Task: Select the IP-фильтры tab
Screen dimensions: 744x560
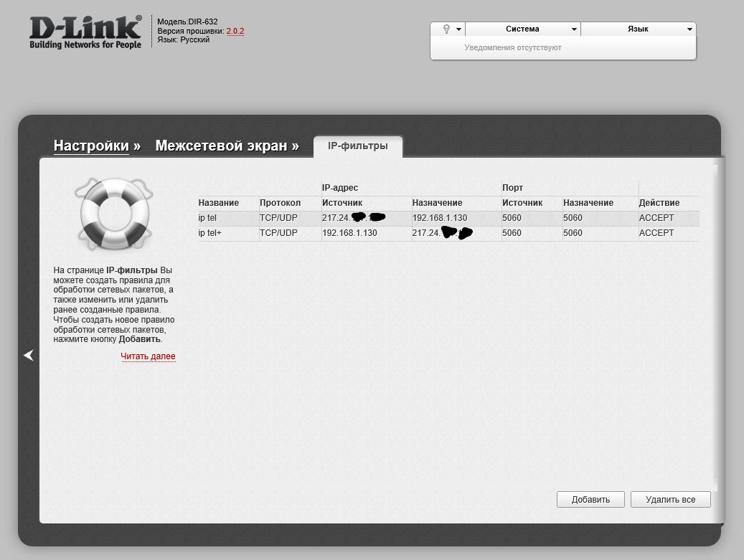Action: click(x=357, y=146)
